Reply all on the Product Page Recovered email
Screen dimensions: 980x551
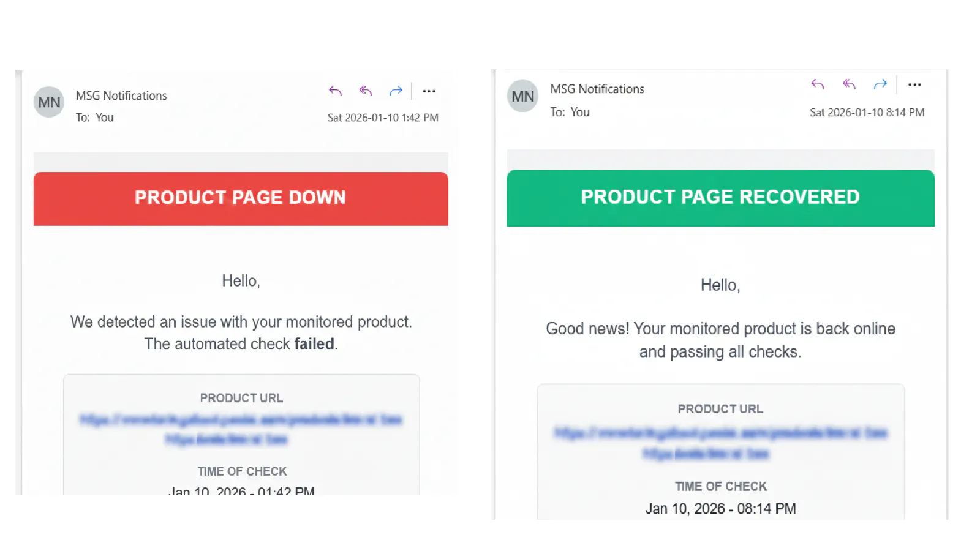[x=849, y=84]
